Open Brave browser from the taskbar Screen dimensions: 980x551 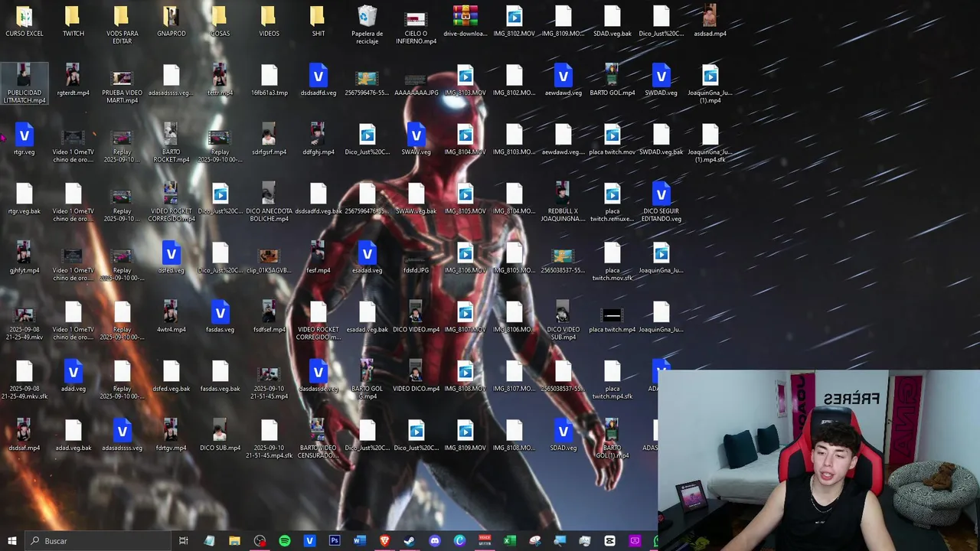pos(384,541)
